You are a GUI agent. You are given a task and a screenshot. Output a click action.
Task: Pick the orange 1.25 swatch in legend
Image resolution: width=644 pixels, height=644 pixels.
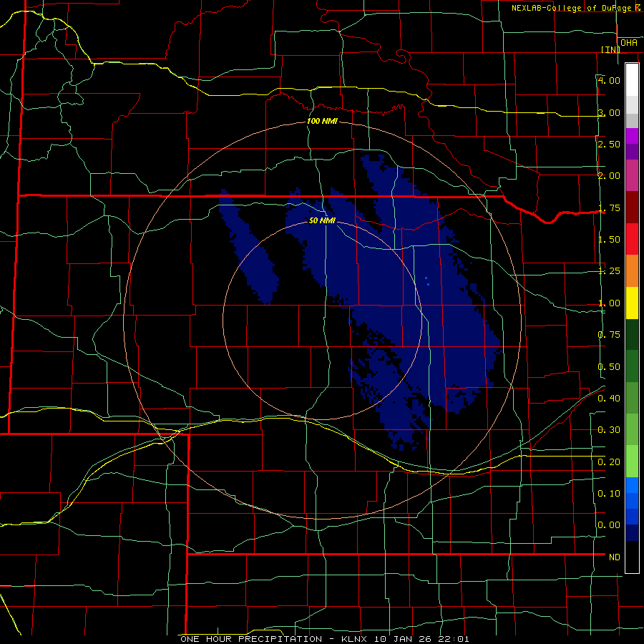click(x=632, y=271)
